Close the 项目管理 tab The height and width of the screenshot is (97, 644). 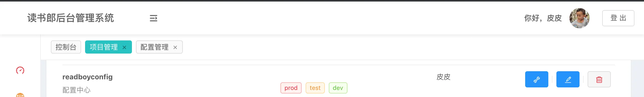coord(124,47)
